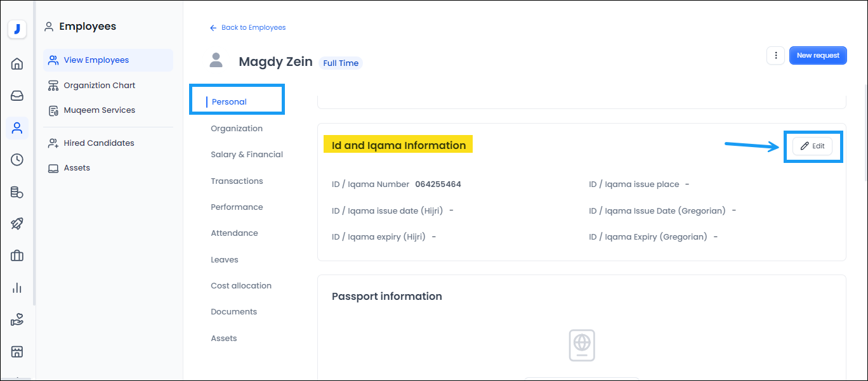Viewport: 868px width, 381px height.
Task: Open the briefcase icon in rail
Action: [x=17, y=256]
